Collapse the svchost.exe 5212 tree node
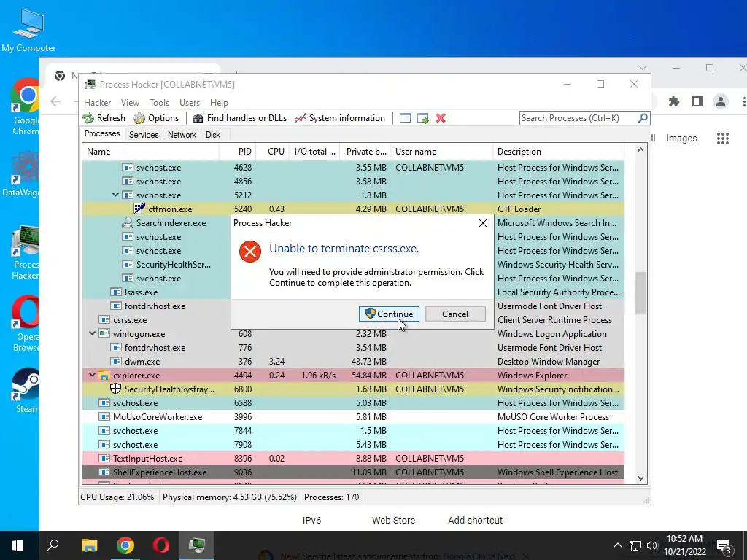This screenshot has width=747, height=560. point(115,195)
